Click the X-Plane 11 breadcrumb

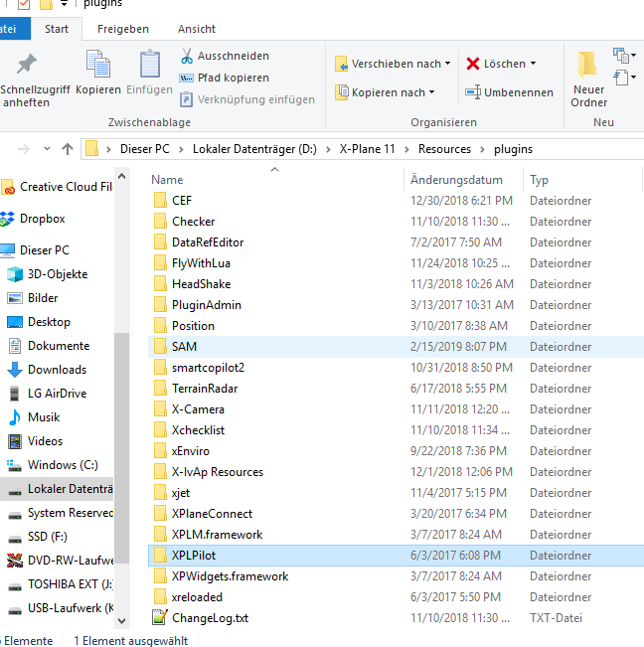pyautogui.click(x=367, y=149)
